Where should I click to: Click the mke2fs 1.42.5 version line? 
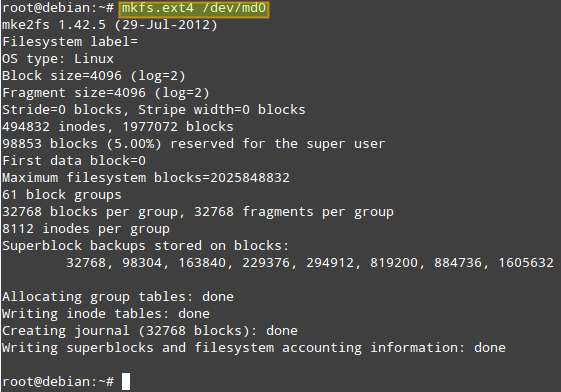(109, 25)
